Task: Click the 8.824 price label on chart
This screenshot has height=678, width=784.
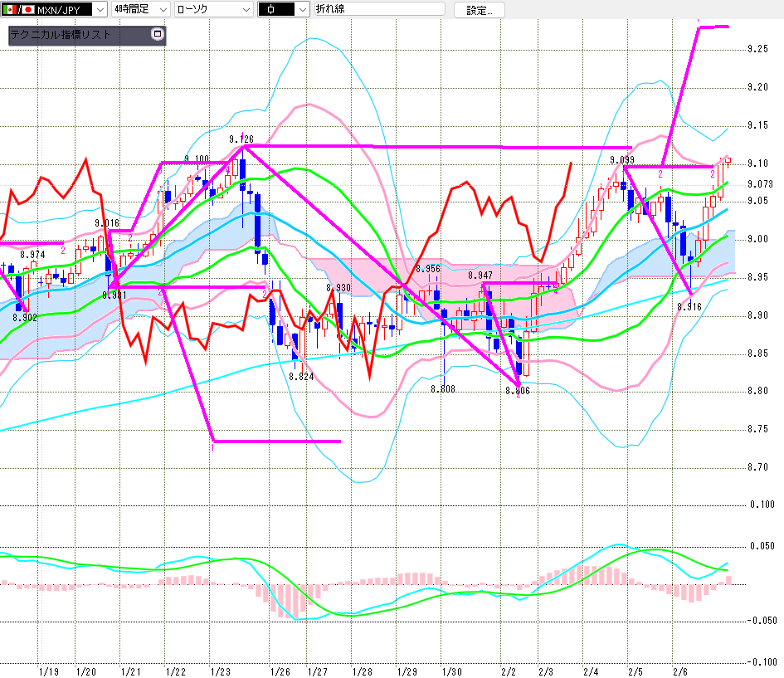Action: 301,376
